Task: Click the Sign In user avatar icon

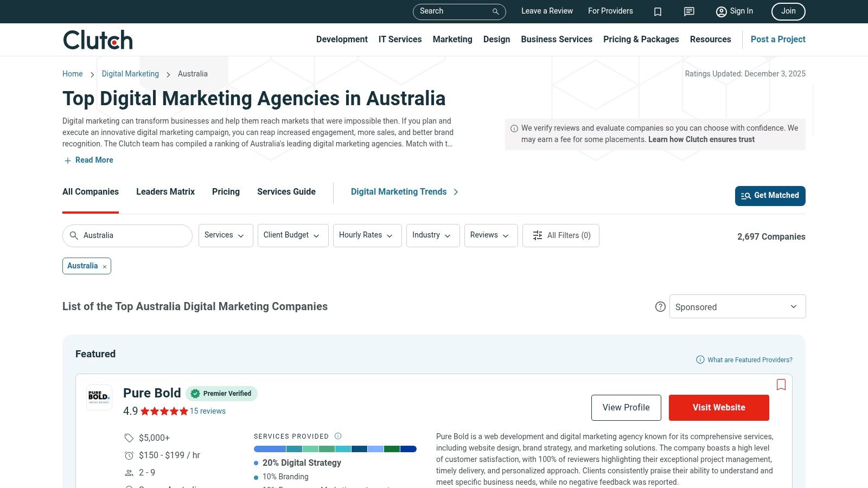Action: tap(721, 11)
